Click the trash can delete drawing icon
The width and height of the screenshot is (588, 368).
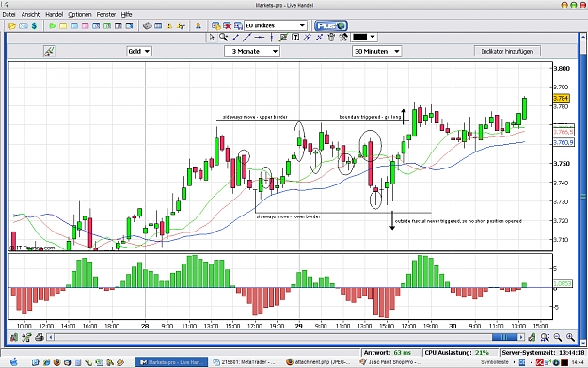coord(331,37)
